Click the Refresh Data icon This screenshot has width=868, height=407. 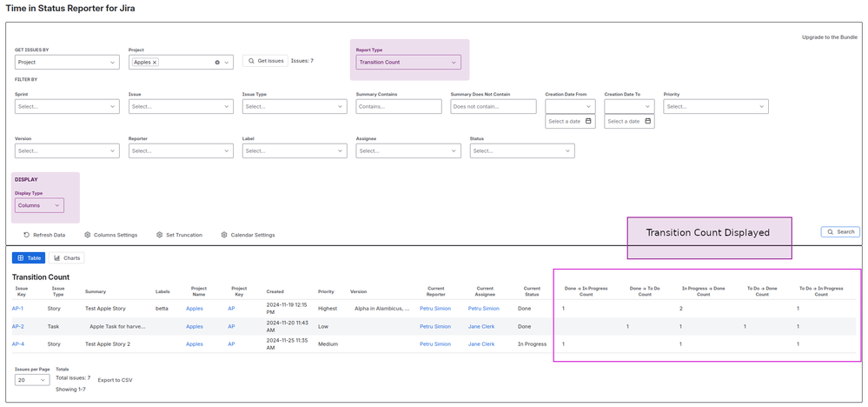[x=27, y=235]
